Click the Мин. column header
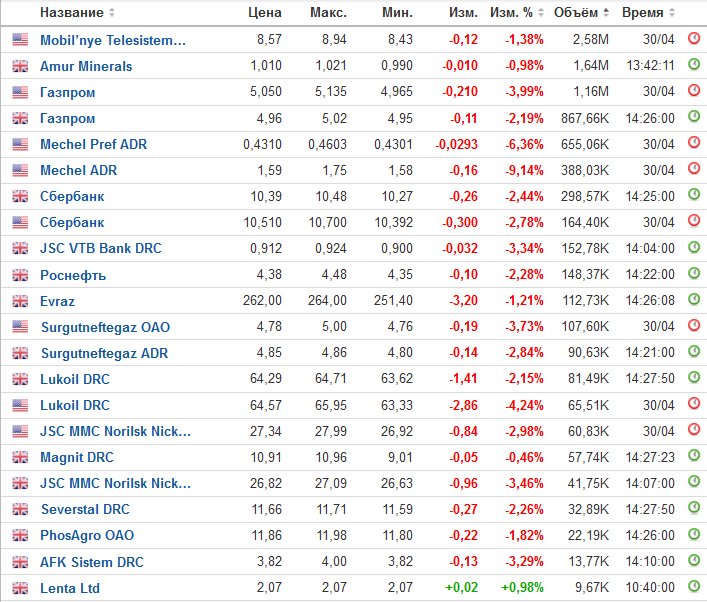 [397, 13]
